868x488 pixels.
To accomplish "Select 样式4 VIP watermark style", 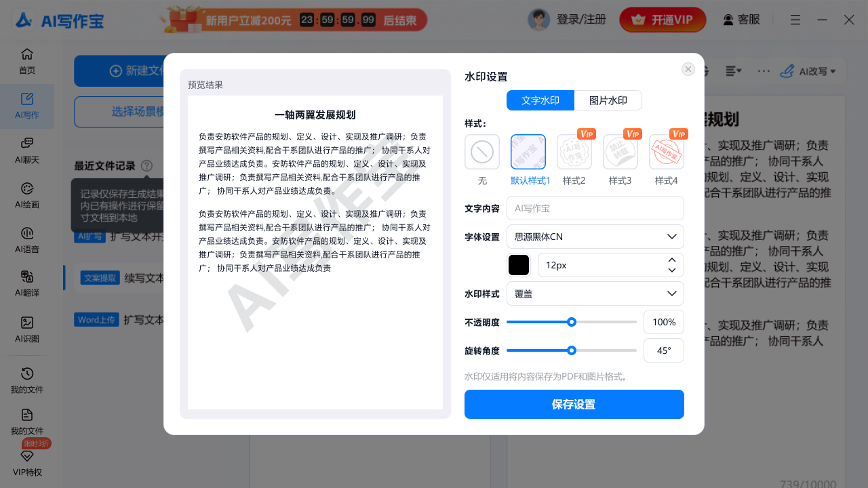I will tap(667, 152).
